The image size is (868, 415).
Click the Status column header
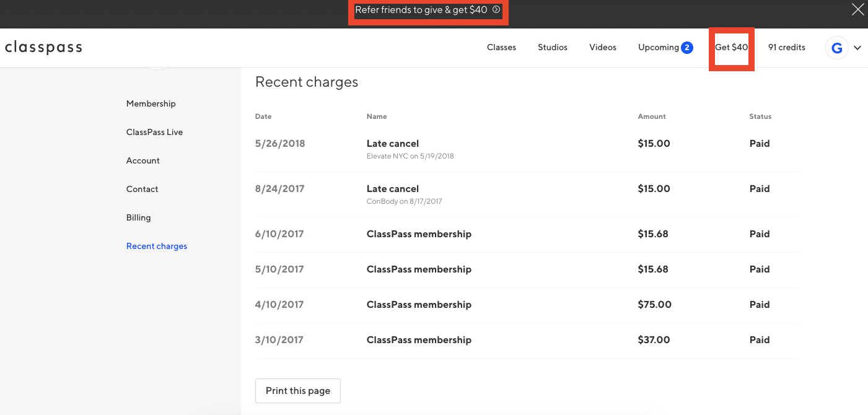[x=760, y=116]
